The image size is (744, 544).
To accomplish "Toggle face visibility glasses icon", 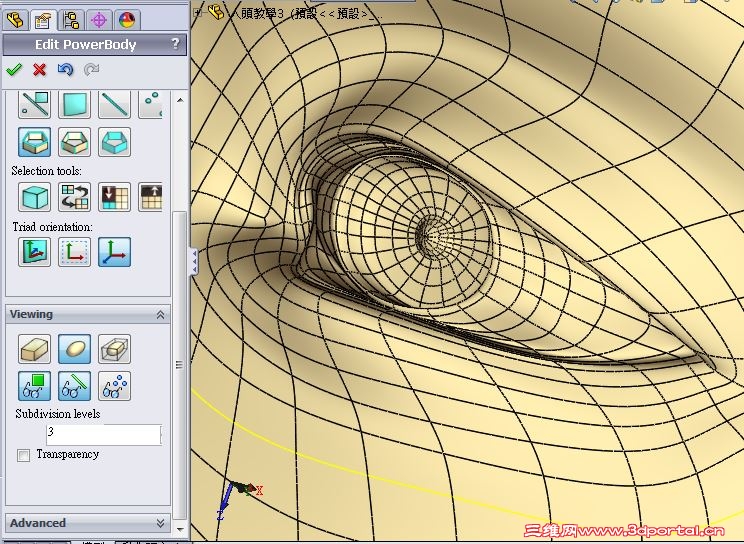I will [x=34, y=386].
